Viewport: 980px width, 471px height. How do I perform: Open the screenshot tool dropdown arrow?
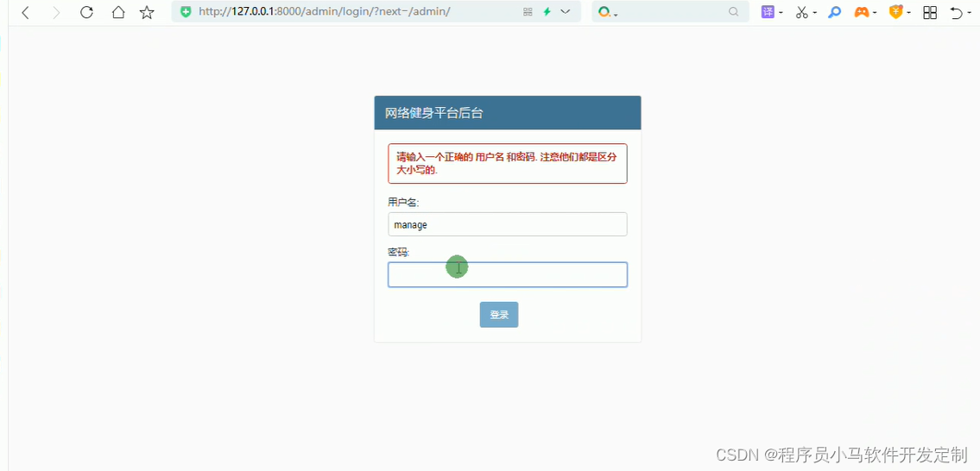(815, 12)
